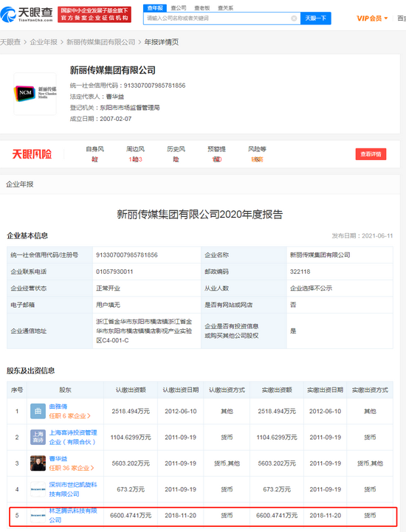Open the NCM company logo thumbnail
Viewport: 406px width, 532px height.
coord(35,93)
